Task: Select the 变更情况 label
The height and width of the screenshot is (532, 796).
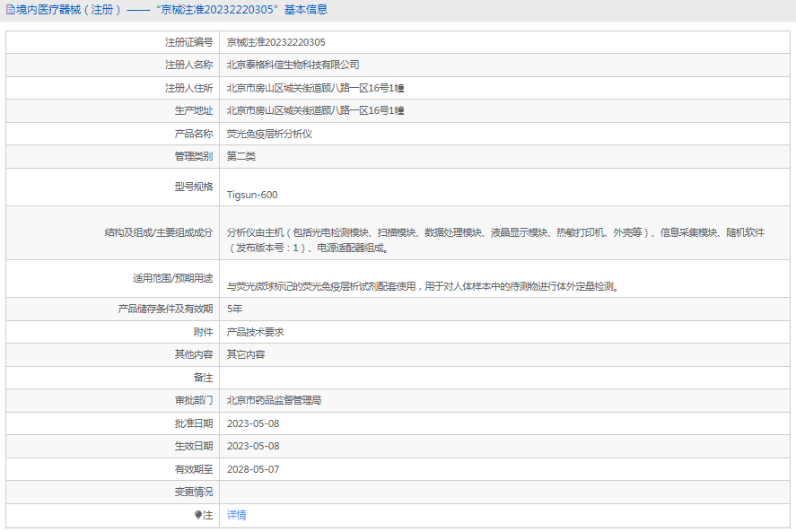Action: [194, 492]
